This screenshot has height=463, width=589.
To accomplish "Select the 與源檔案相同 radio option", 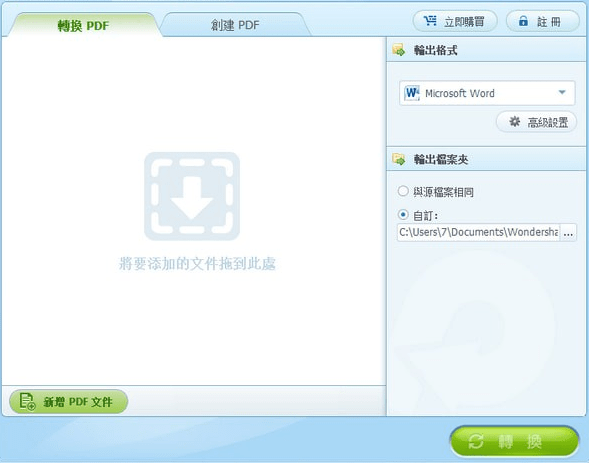I will pyautogui.click(x=403, y=191).
